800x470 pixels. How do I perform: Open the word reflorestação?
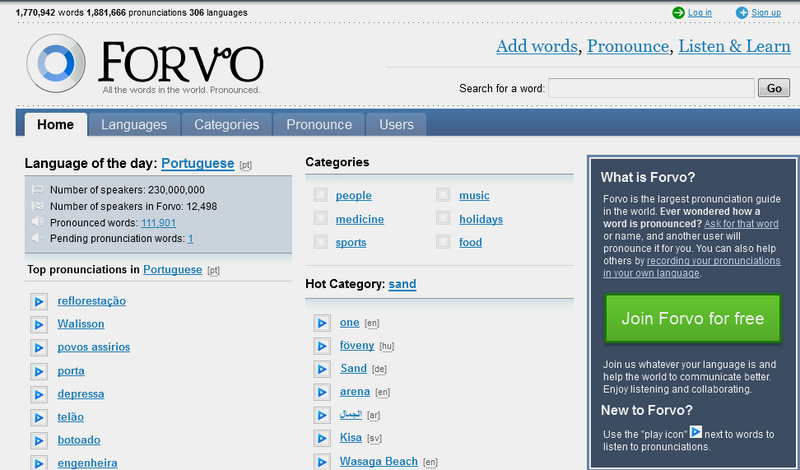[x=91, y=301]
